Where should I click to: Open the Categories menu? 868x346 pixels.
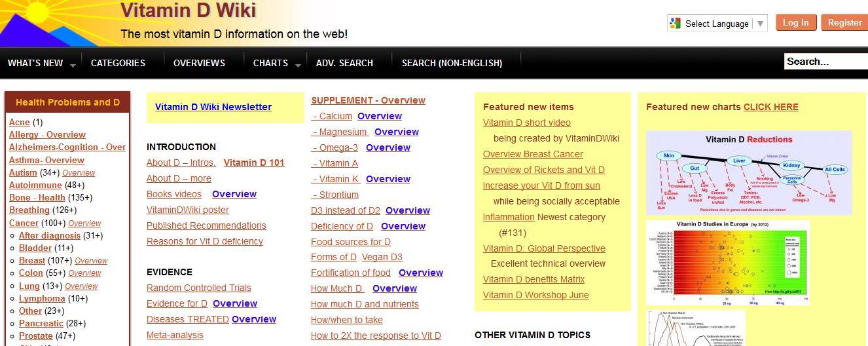(x=118, y=63)
